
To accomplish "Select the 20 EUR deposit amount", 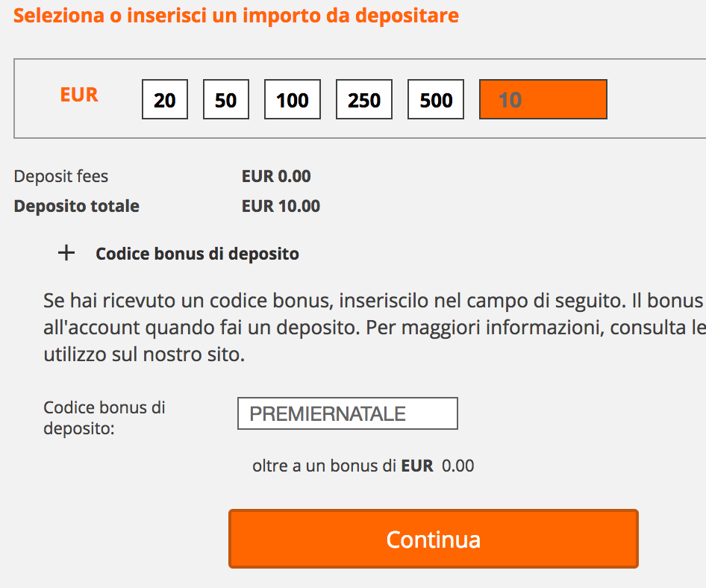I will click(x=165, y=99).
